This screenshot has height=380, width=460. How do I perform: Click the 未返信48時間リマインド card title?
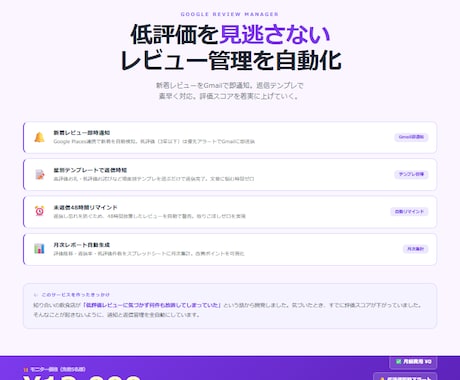(x=85, y=207)
